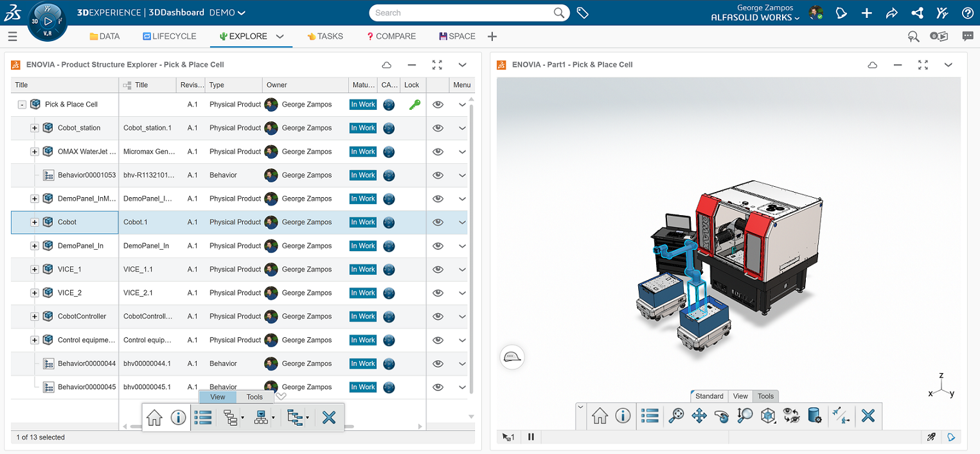Click the swap visible space eye icon
Viewport: 980px width, 454px height.
point(791,415)
